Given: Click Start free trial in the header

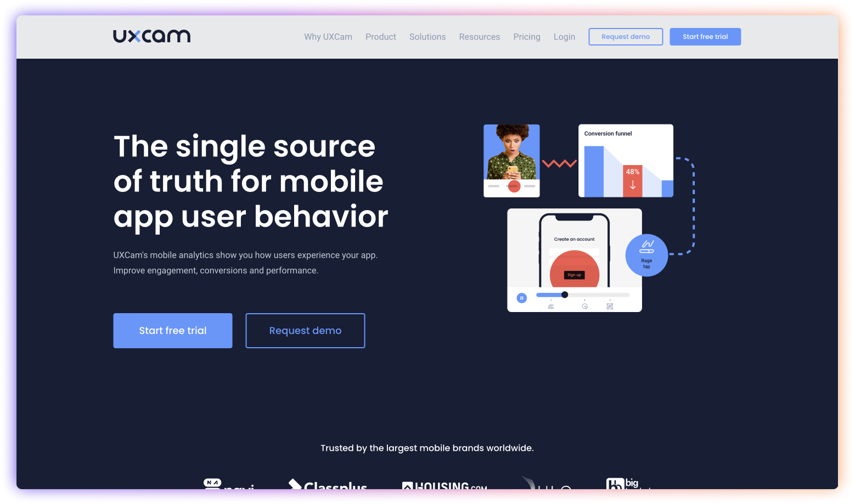Looking at the screenshot, I should pos(705,37).
